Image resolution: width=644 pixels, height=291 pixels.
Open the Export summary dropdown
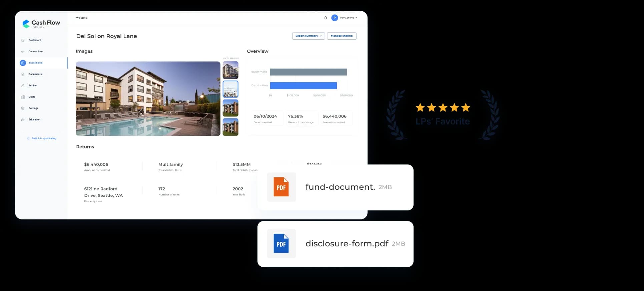click(x=308, y=36)
